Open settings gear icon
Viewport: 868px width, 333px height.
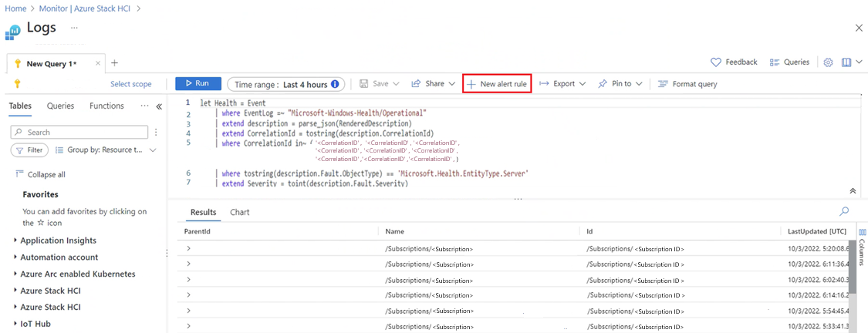coord(828,62)
